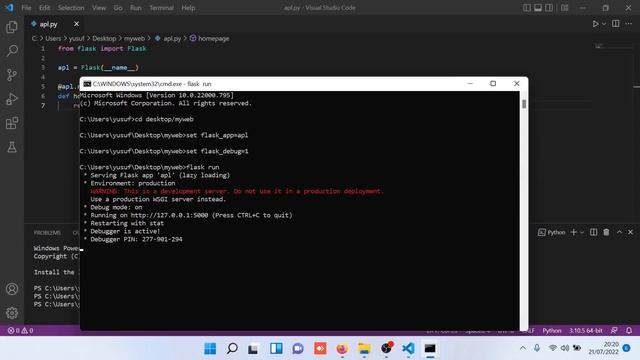Open notifications bell in status bar

629,331
